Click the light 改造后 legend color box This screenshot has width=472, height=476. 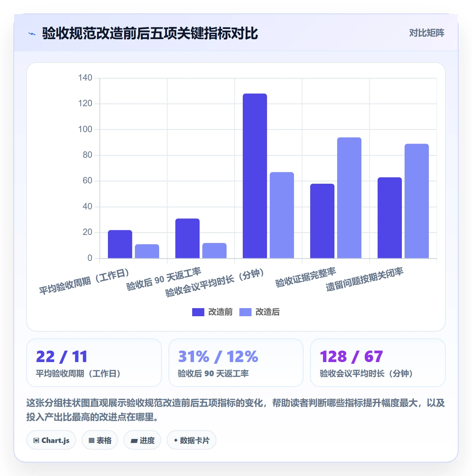245,312
